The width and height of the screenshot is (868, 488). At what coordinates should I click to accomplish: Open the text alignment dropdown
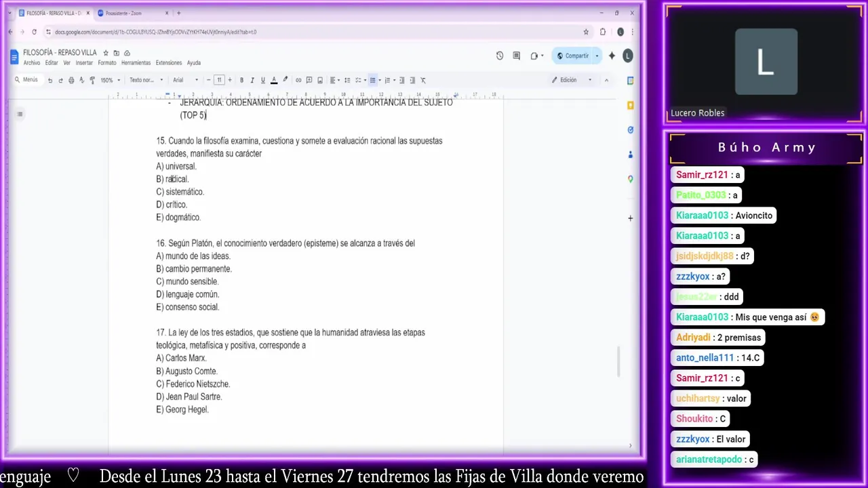335,80
